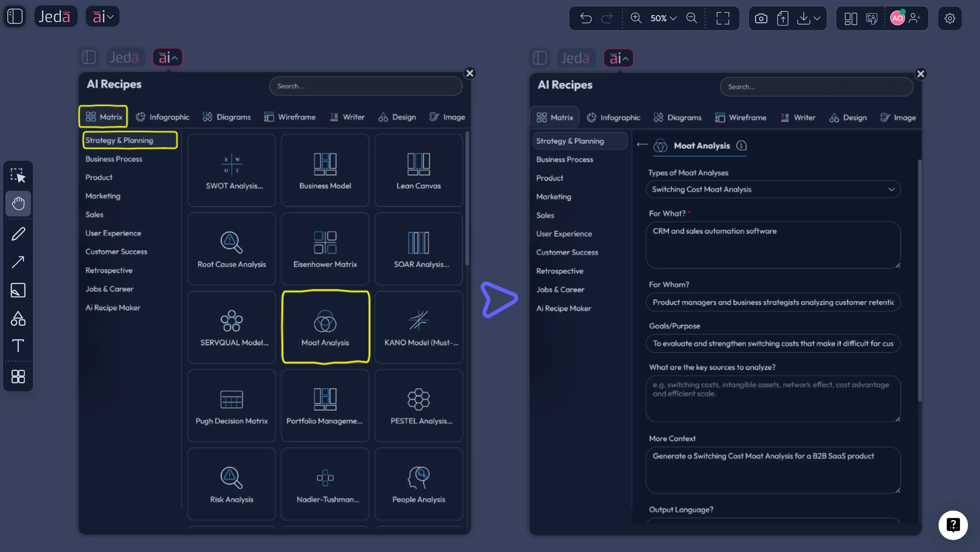Open the zoom level 50% dropdown
This screenshot has height=552, width=980.
[x=663, y=18]
